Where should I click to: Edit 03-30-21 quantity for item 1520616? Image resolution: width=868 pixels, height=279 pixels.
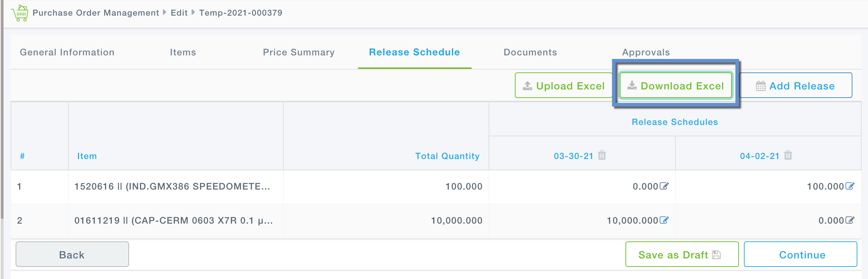click(x=664, y=186)
